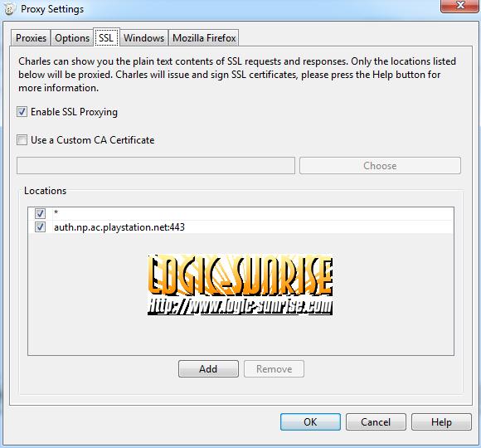Click the custom CA certificate path field
The image size is (481, 448).
pos(156,166)
